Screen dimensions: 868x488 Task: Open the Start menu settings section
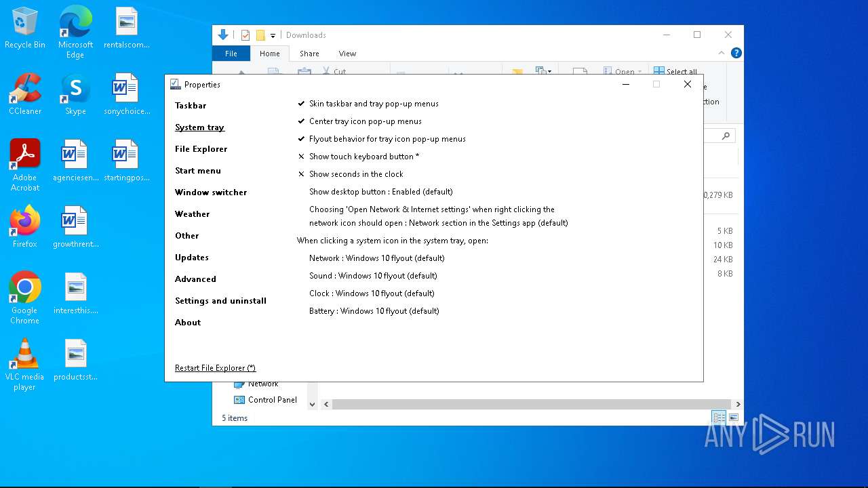[198, 171]
